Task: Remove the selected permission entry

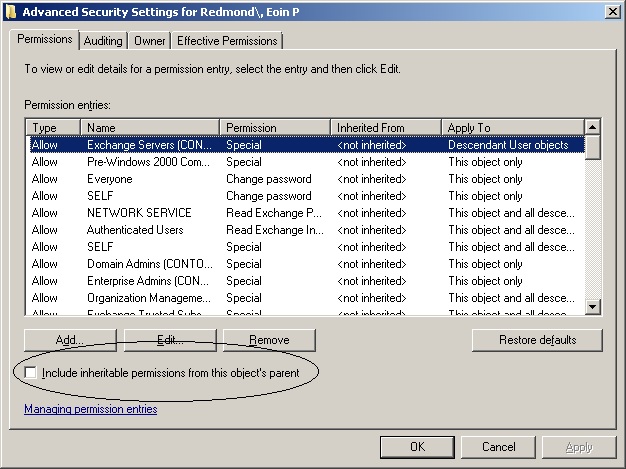Action: 269,340
